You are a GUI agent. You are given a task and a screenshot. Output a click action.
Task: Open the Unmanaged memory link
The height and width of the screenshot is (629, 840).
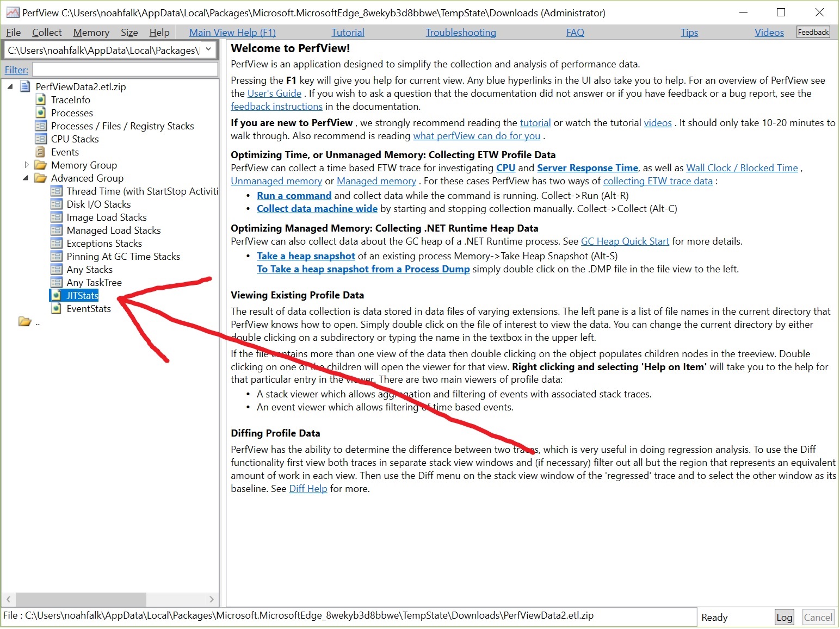(276, 181)
